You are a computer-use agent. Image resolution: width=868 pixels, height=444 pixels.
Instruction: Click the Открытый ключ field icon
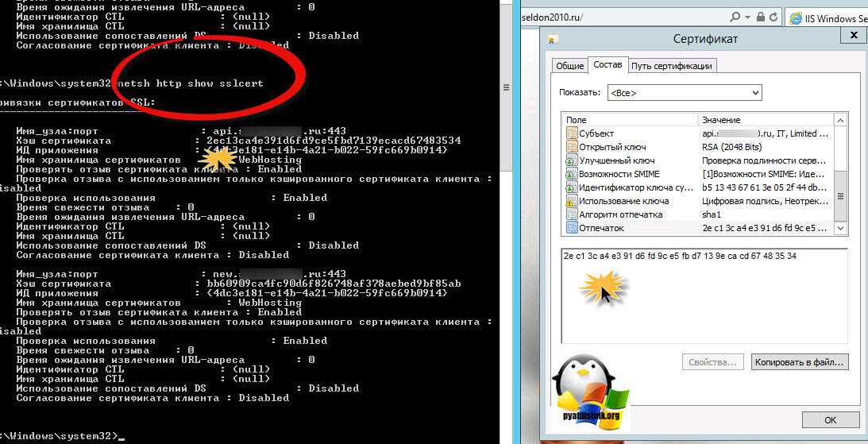click(x=571, y=147)
